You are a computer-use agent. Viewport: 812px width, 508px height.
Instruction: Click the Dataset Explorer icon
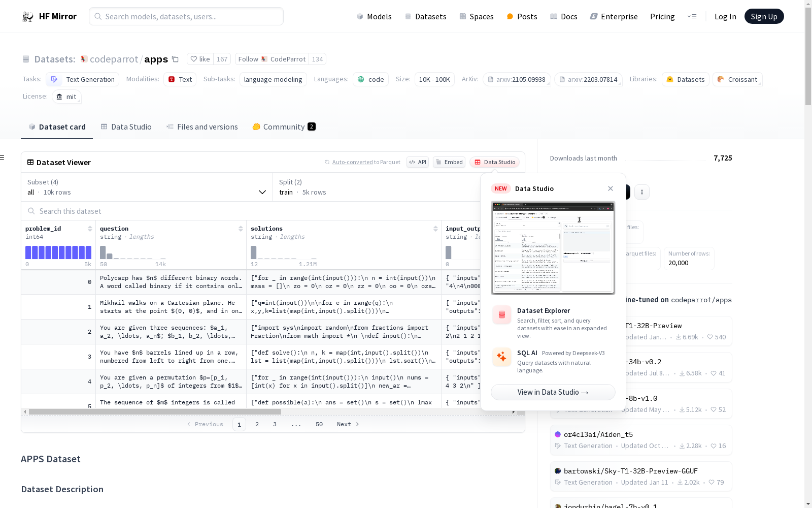pyautogui.click(x=502, y=315)
